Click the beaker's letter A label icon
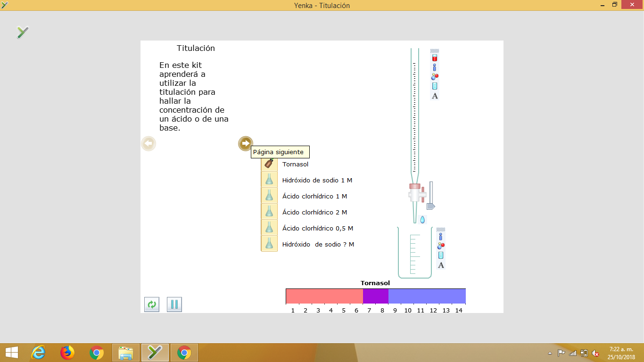Screen dimensions: 644x362 [441, 265]
